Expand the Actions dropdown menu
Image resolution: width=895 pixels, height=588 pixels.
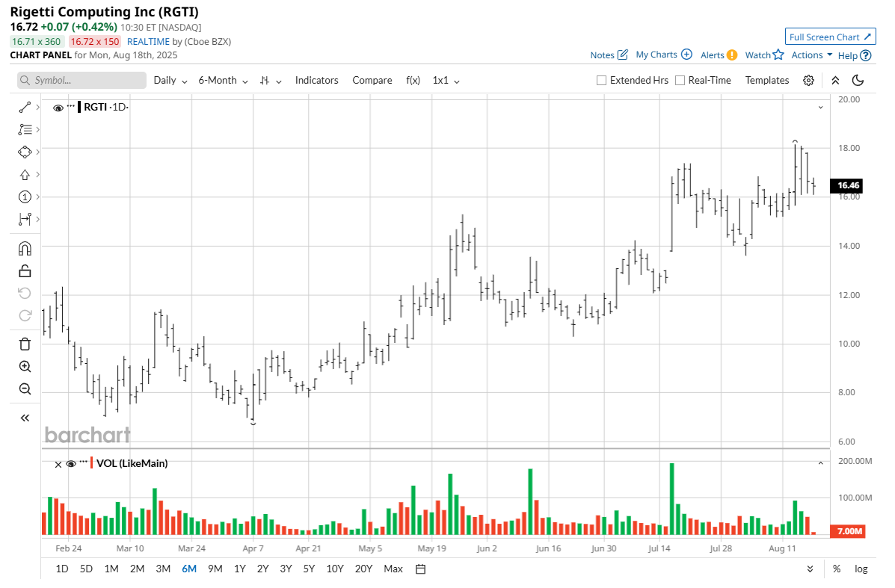coord(812,55)
